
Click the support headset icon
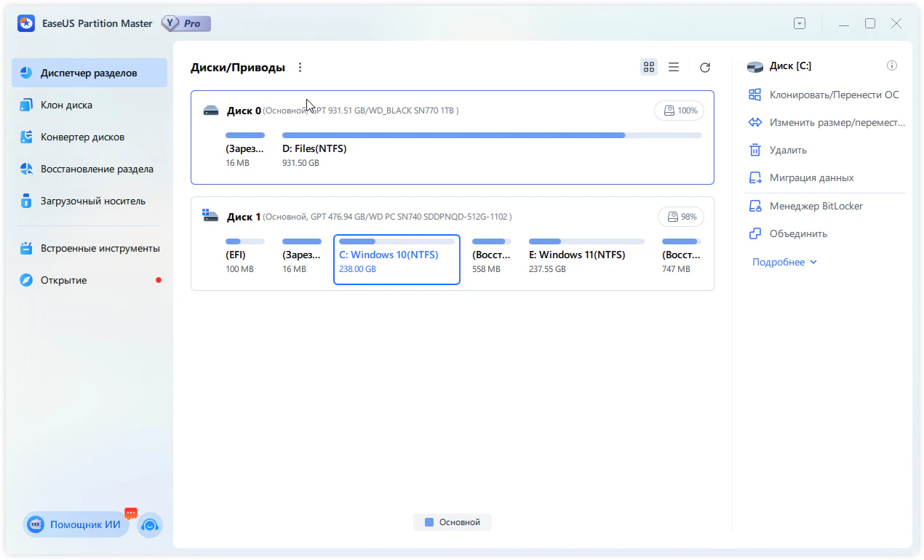[150, 525]
